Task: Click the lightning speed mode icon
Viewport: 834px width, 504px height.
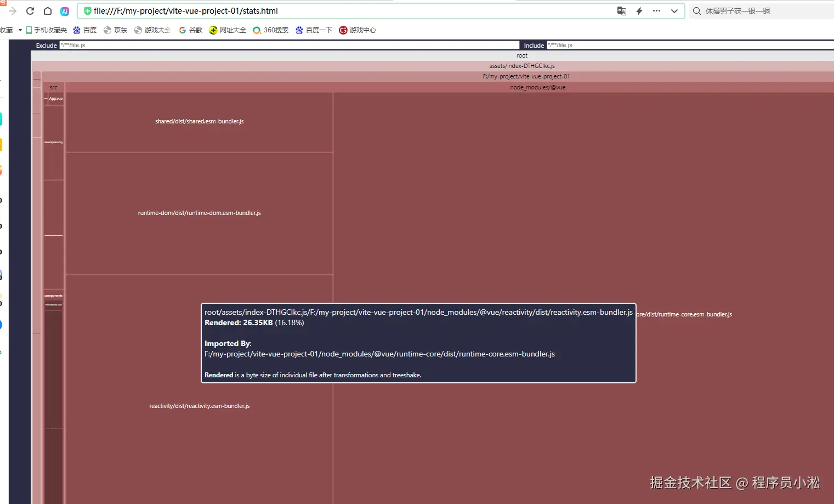Action: 639,11
